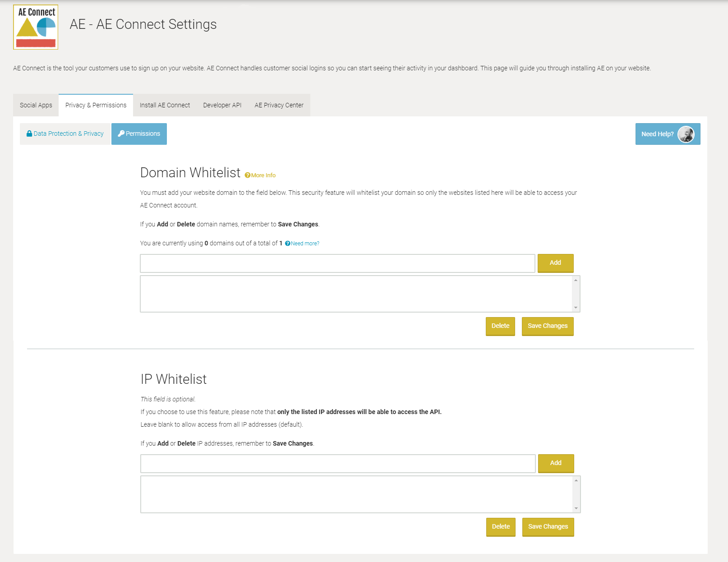Click the AE - AE Connect Settings title

tap(143, 24)
